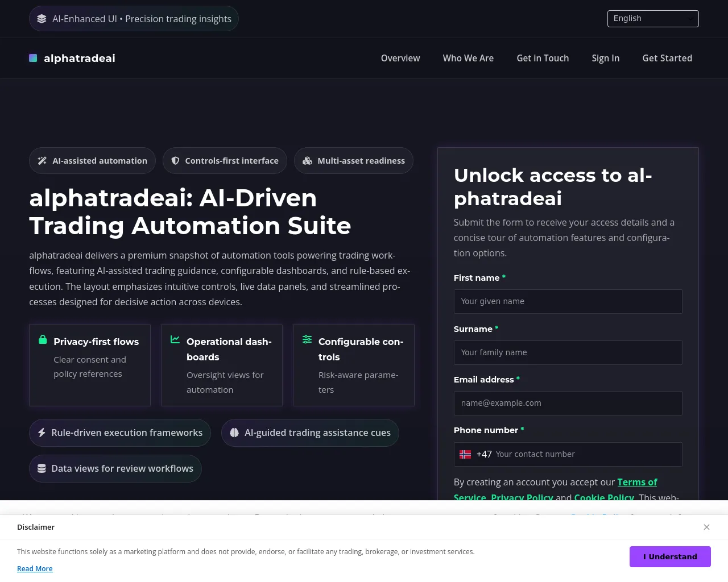Focus the Surname input field

pyautogui.click(x=568, y=352)
